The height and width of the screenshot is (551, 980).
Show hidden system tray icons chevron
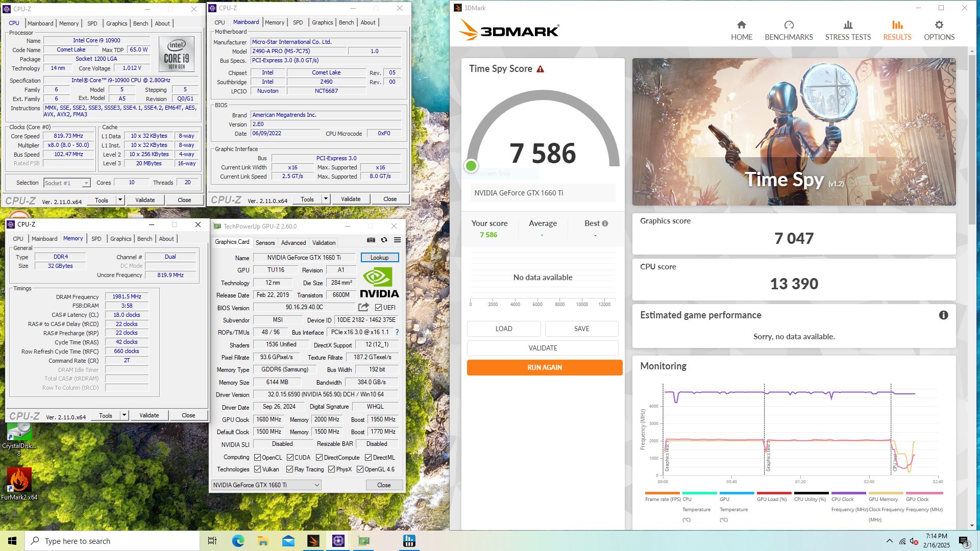pyautogui.click(x=889, y=541)
